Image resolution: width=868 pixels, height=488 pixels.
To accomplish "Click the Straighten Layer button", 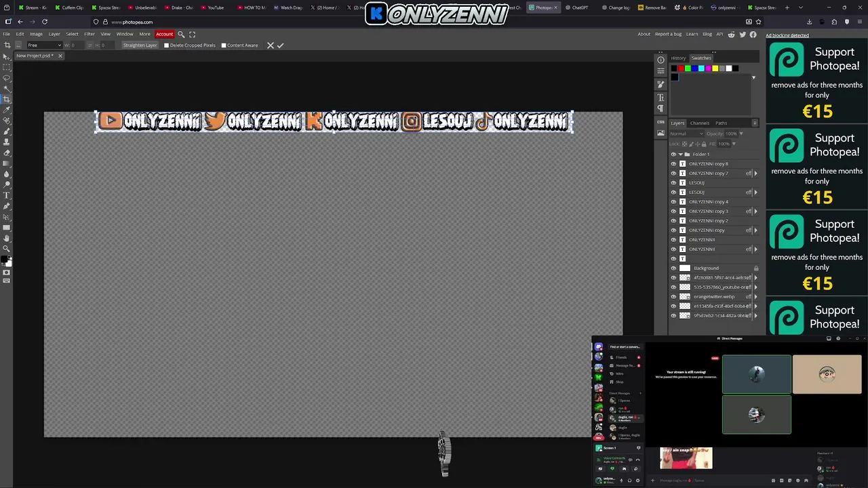I will click(x=140, y=45).
